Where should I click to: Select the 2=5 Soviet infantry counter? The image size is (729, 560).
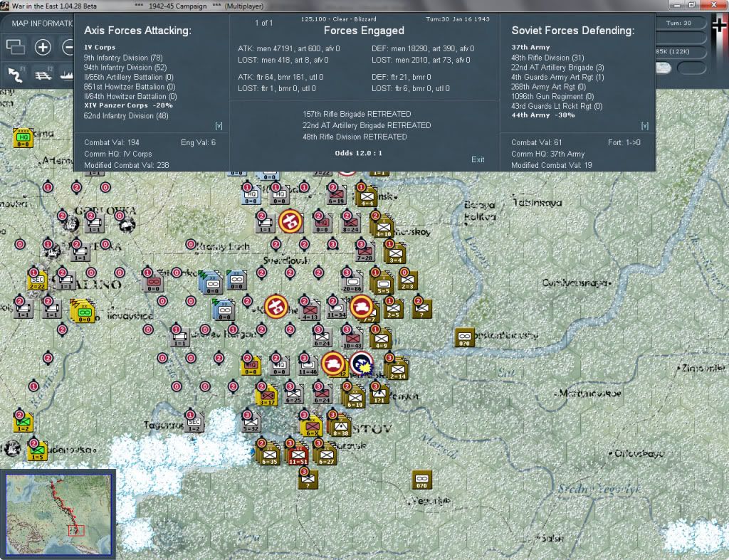[x=393, y=309]
